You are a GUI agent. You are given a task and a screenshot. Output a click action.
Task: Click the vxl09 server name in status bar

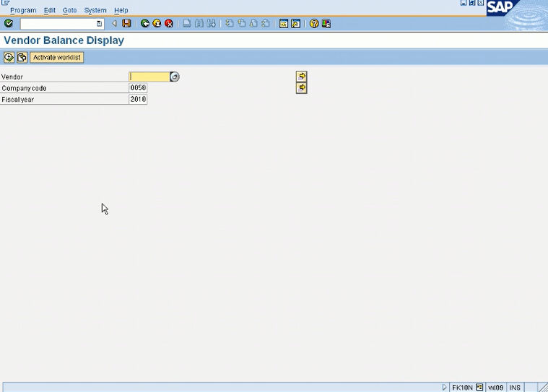pos(495,388)
